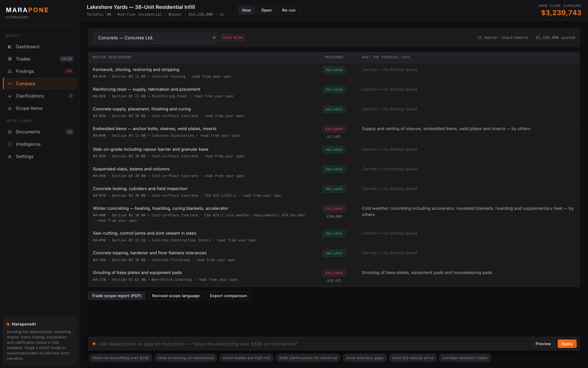588x368 pixels.
Task: Select 'Concrete supply, placement, finishing and curing' row
Action: tap(334, 112)
